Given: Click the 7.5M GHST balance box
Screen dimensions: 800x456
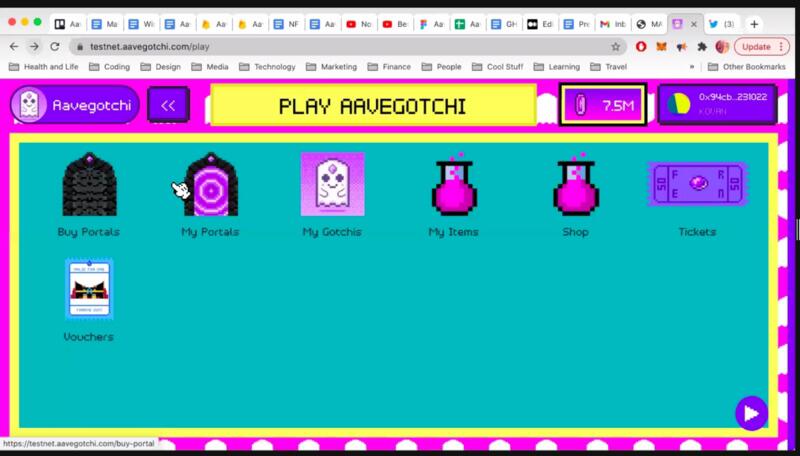Looking at the screenshot, I should (x=603, y=105).
